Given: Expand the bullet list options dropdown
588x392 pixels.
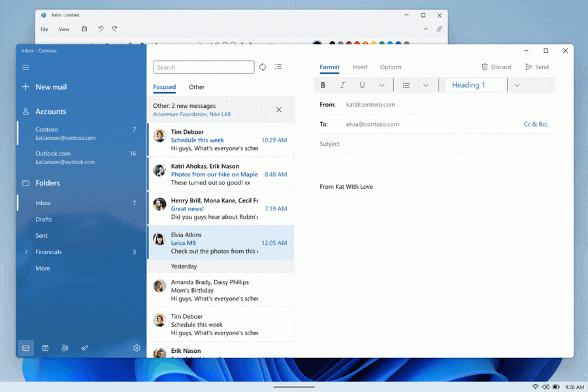Looking at the screenshot, I should click(426, 86).
